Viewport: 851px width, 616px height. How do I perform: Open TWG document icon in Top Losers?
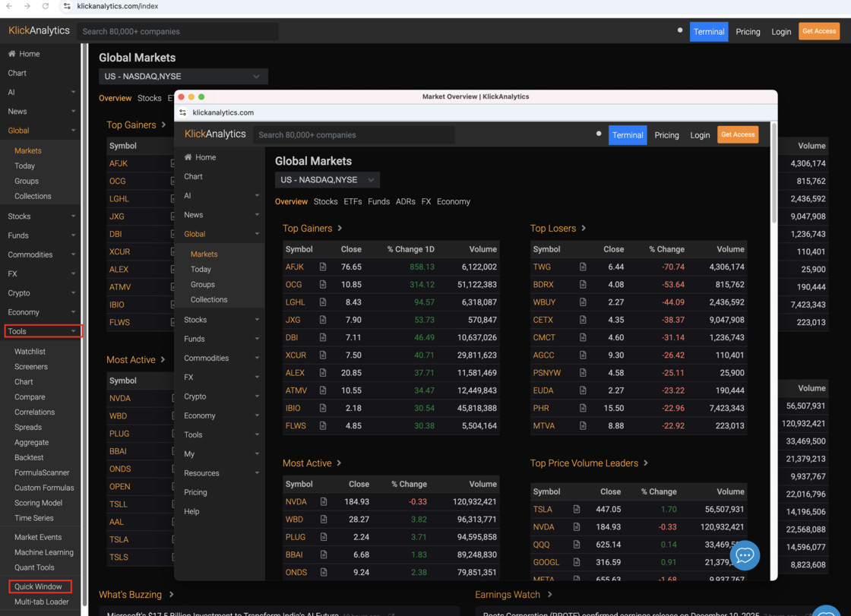[583, 267]
